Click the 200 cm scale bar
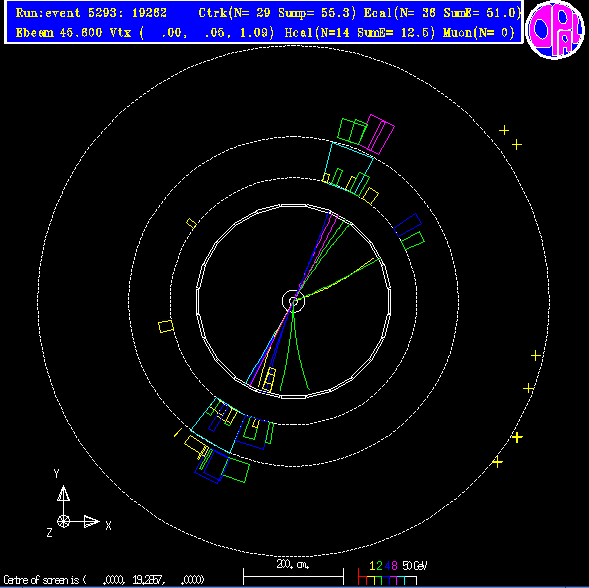This screenshot has width=589, height=588. (293, 576)
